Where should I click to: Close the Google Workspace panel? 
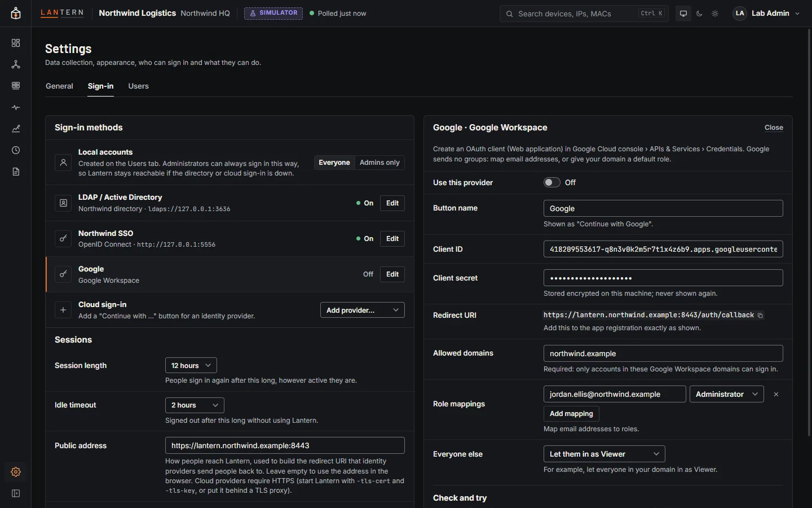click(x=774, y=128)
